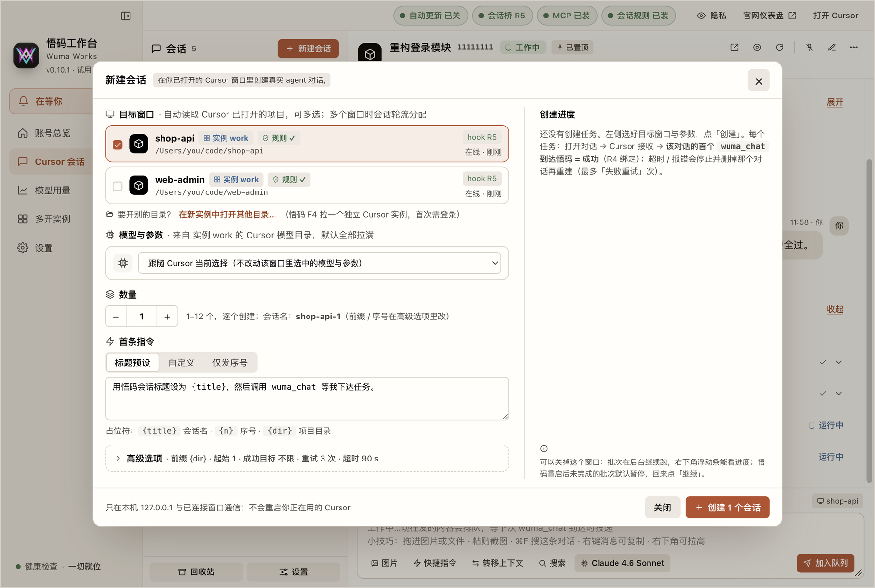Viewport: 875px width, 588px height.
Task: Click the 会话桥 R5 status pill
Action: (x=502, y=16)
